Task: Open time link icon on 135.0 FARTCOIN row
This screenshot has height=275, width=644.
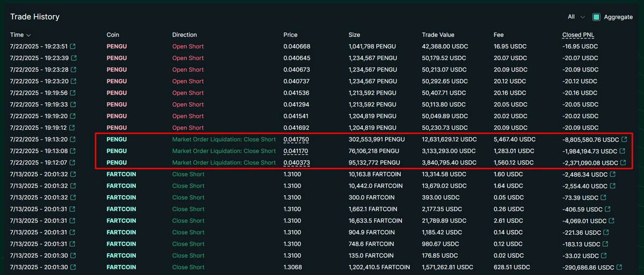Action: point(74,256)
